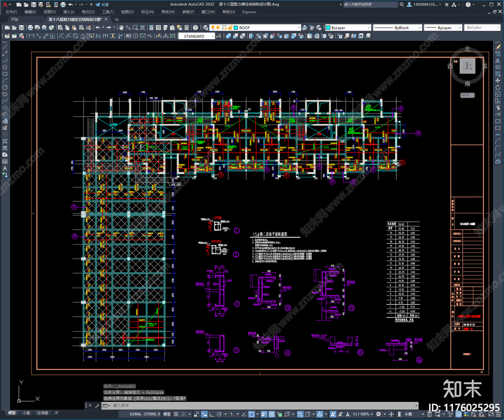Select the Multiline Text 'A' tool
504x420 pixels.
[x=5, y=168]
